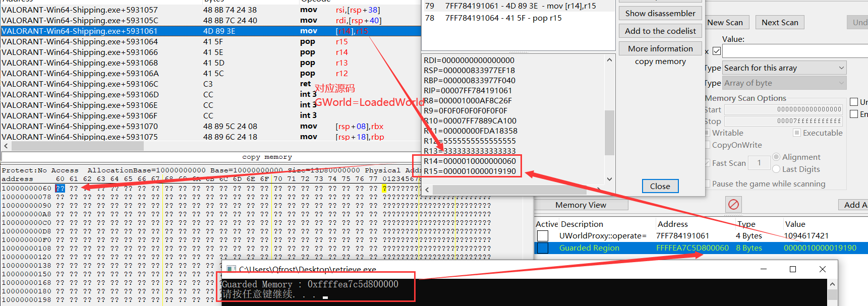Viewport: 868px width, 306px height.
Task: Select the UWorldProxy::operate= address list row
Action: click(701, 235)
